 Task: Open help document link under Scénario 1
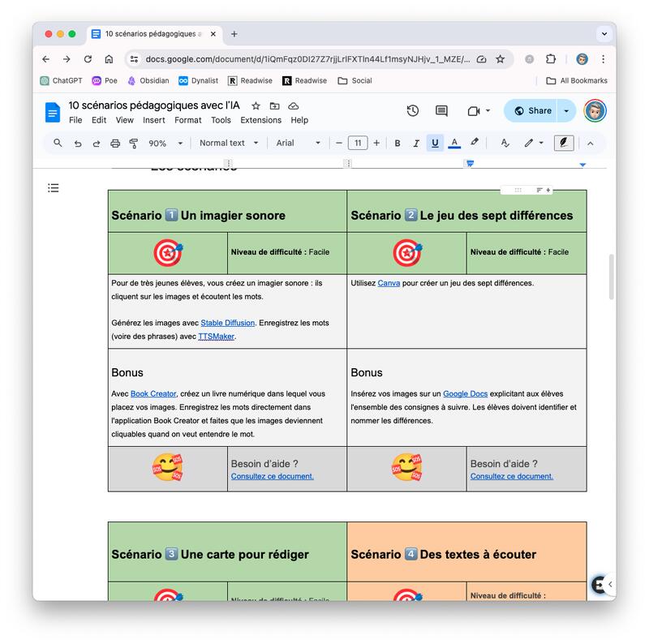point(273,476)
